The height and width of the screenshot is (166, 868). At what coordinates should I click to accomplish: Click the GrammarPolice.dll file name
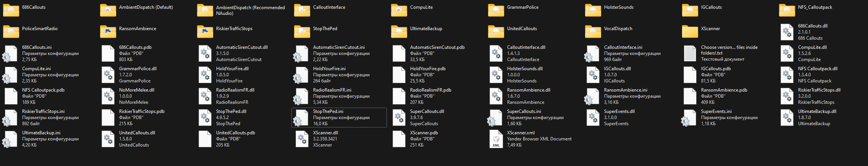[138, 69]
